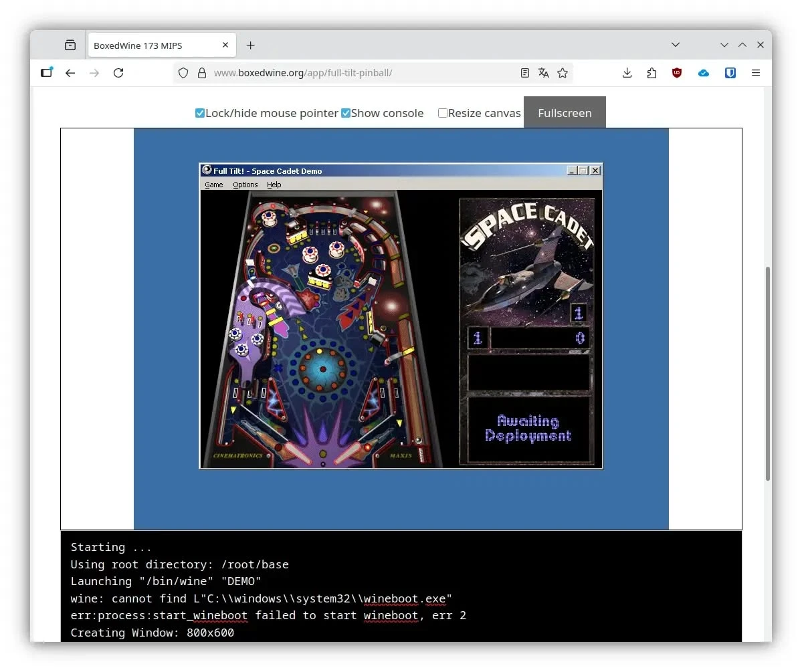Open the Options menu in pinball
The width and height of the screenshot is (802, 672).
coord(245,185)
